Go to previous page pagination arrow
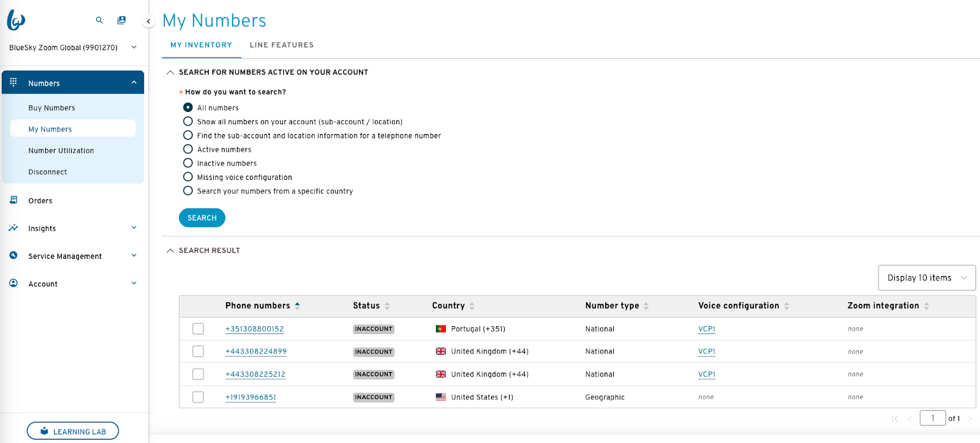This screenshot has height=443, width=980. click(x=910, y=419)
